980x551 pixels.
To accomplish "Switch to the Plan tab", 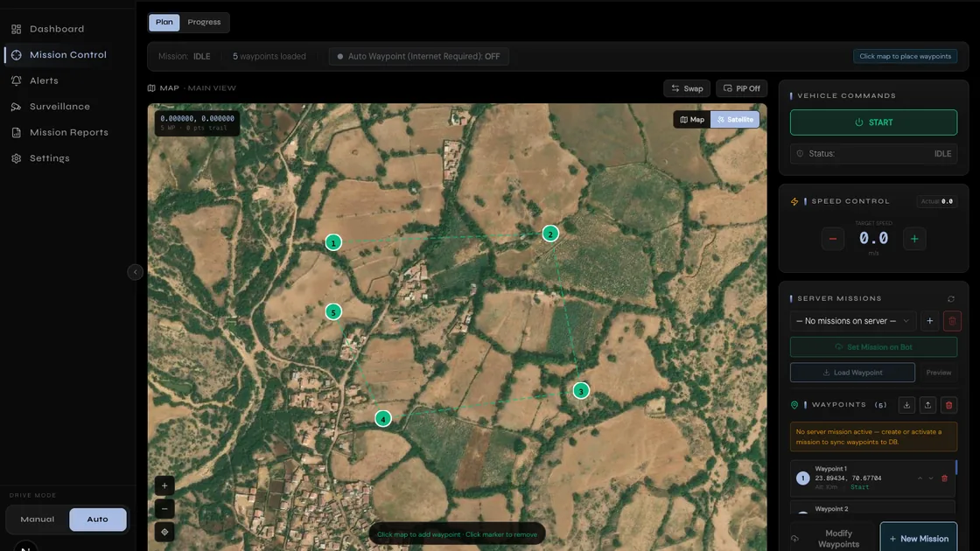I will pos(164,23).
